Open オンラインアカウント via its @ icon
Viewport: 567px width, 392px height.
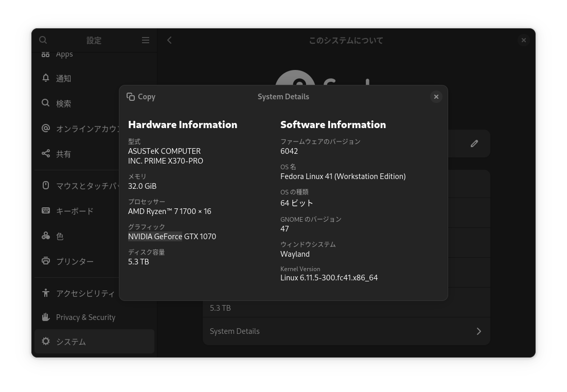[x=46, y=128]
